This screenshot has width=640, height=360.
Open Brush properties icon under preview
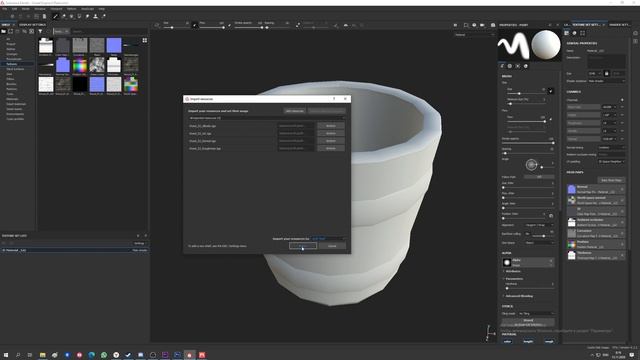point(502,66)
